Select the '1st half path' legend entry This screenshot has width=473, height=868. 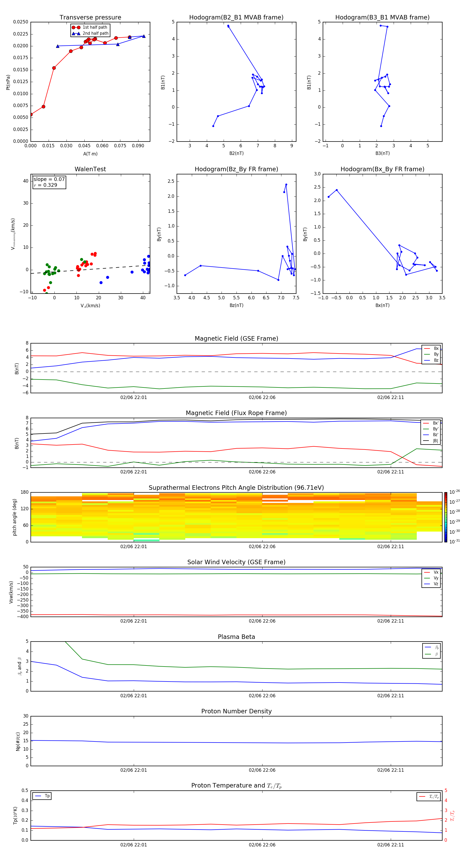[x=90, y=27]
